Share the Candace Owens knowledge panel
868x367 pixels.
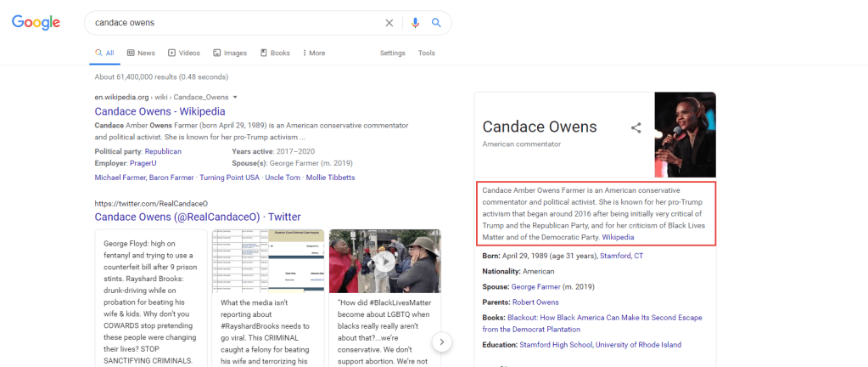[636, 128]
